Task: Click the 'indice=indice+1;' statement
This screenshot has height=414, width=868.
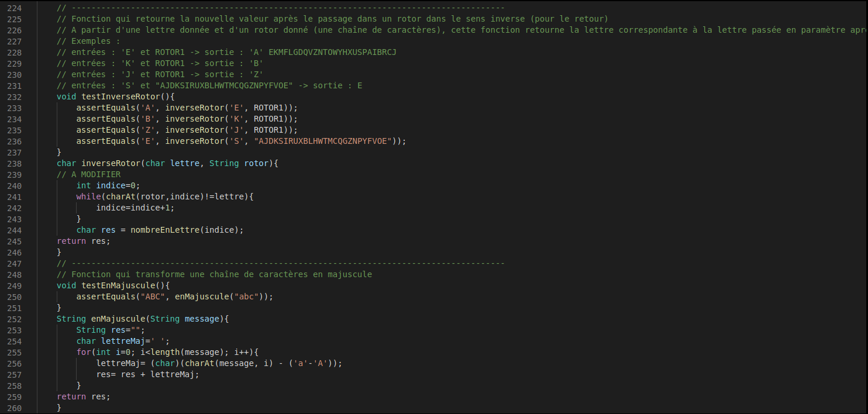Action: 136,208
